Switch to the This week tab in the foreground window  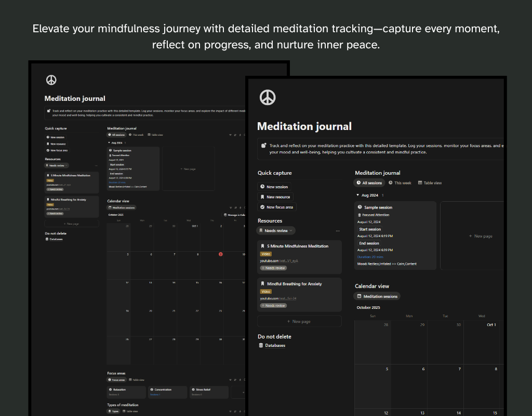coord(400,183)
